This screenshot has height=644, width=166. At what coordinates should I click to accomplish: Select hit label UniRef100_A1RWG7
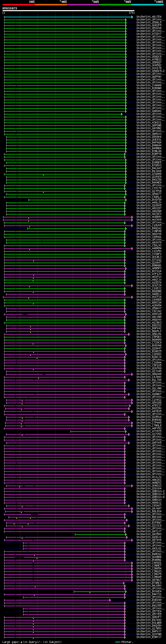[149, 394]
